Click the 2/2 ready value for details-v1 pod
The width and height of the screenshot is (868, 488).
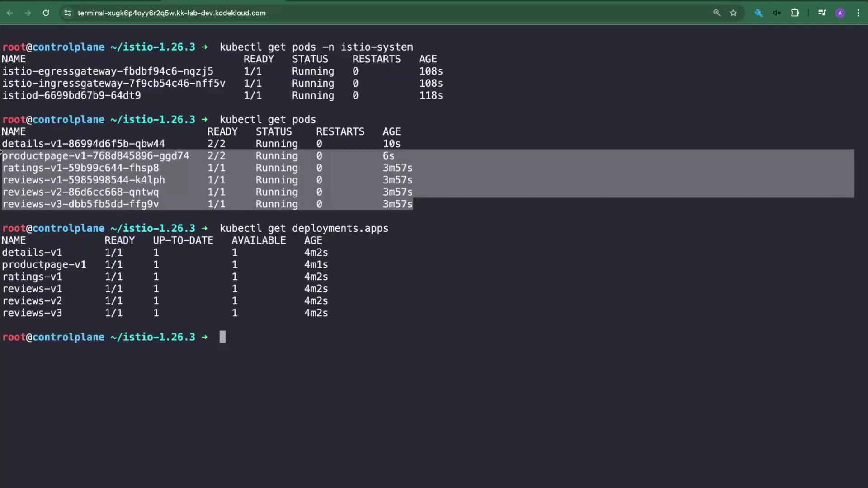point(216,144)
